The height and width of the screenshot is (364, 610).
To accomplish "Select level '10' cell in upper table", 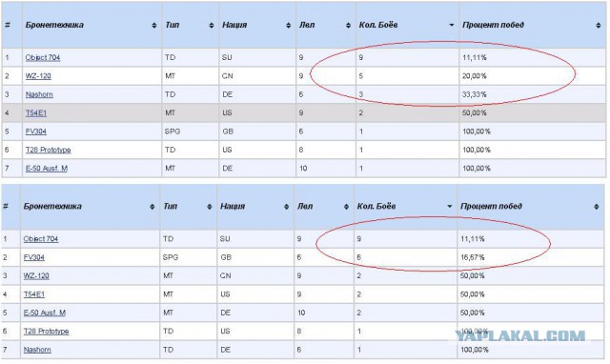I will tap(303, 169).
